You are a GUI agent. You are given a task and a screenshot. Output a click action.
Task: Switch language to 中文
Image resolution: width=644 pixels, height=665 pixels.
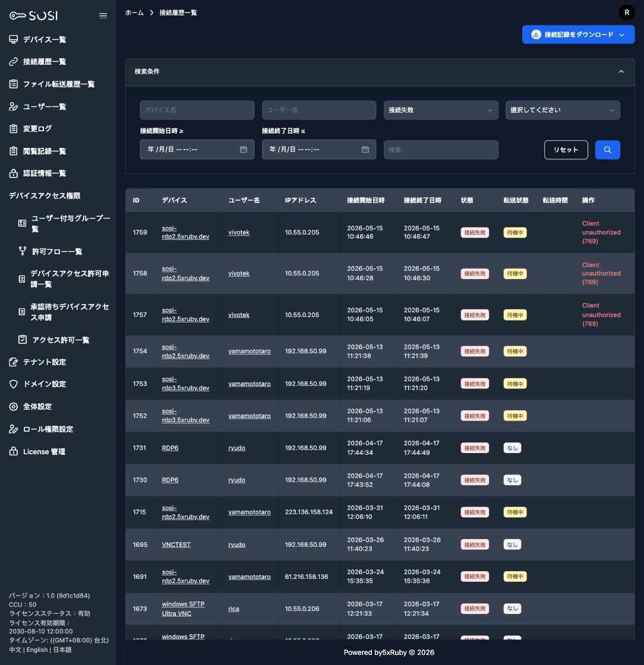[x=15, y=650]
